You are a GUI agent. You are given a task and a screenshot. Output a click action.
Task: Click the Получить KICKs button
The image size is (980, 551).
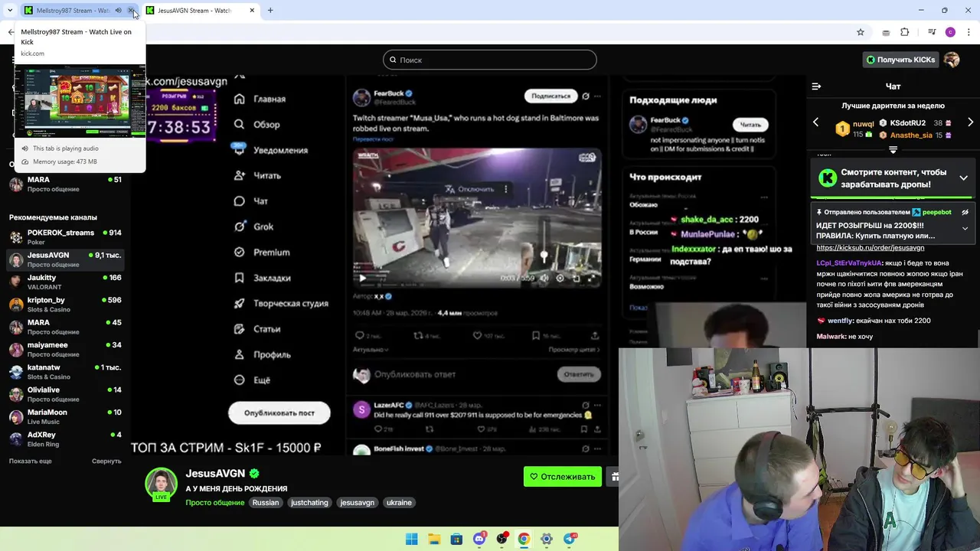[900, 60]
